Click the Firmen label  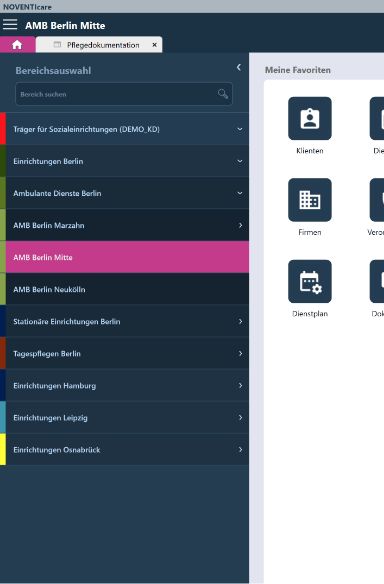coord(310,232)
